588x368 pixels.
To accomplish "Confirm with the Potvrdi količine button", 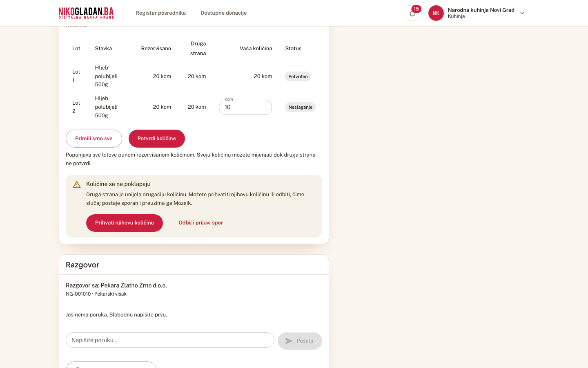I will point(157,139).
